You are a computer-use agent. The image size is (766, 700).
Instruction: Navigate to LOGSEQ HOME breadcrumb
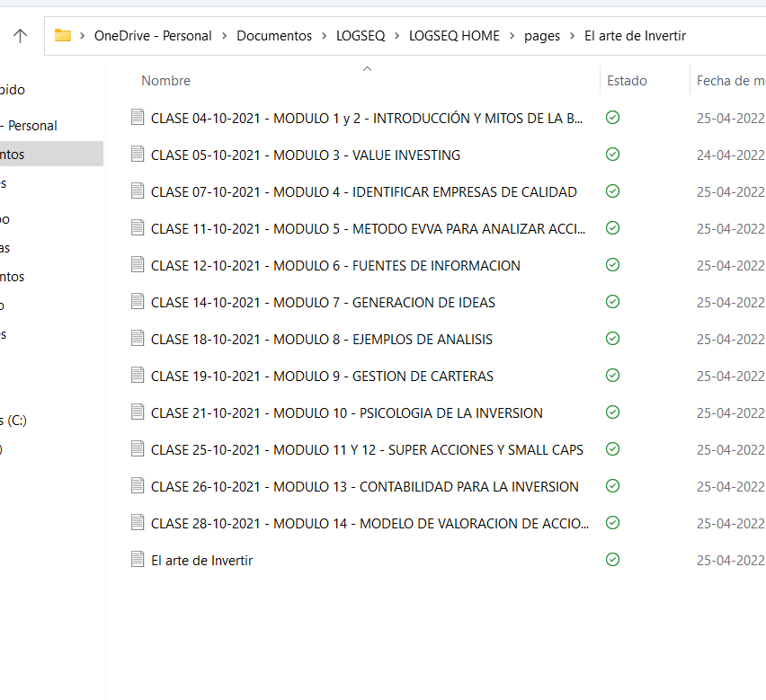pos(454,36)
